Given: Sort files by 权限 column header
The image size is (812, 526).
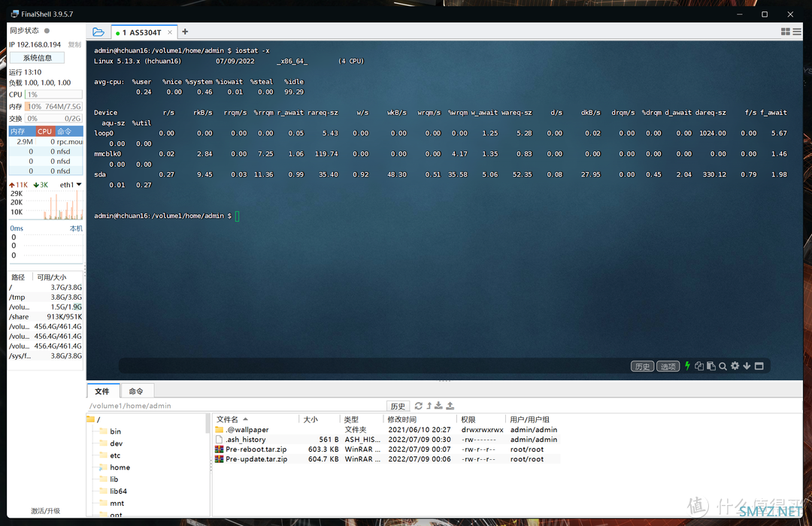Looking at the screenshot, I should tap(480, 419).
